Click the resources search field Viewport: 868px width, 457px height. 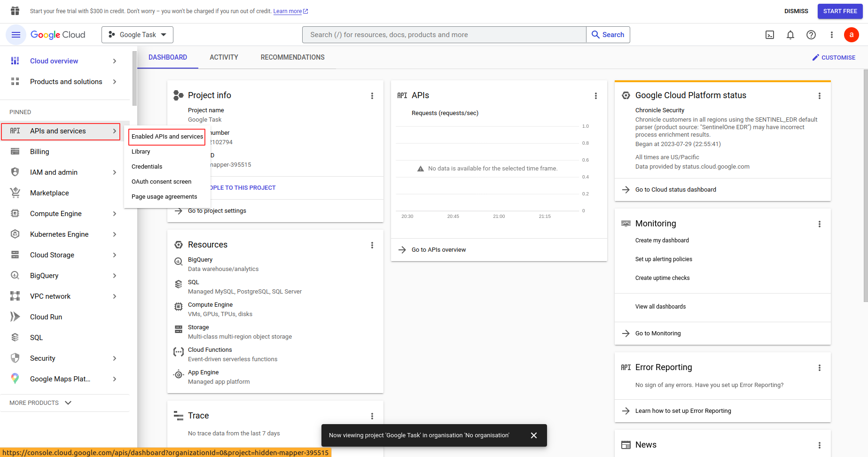pos(444,35)
